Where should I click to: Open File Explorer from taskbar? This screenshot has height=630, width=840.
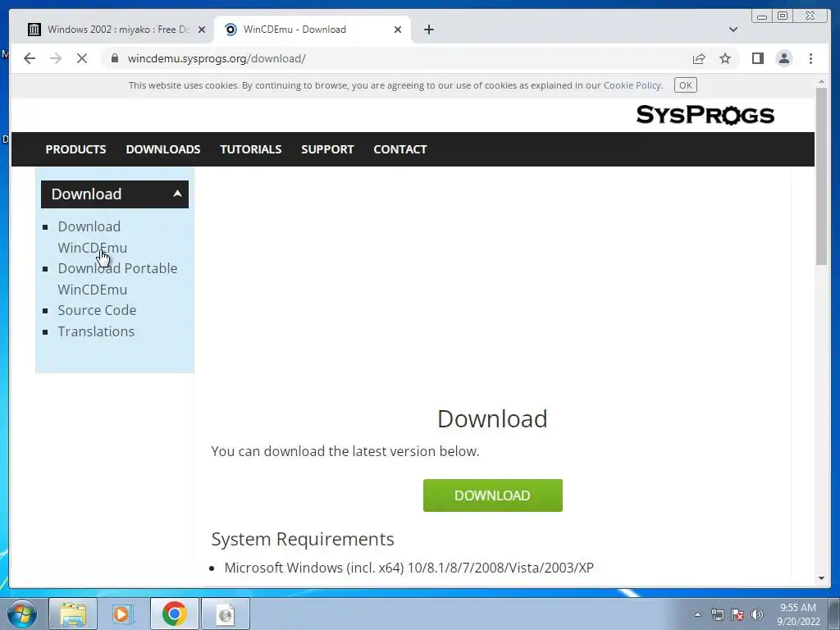(73, 614)
